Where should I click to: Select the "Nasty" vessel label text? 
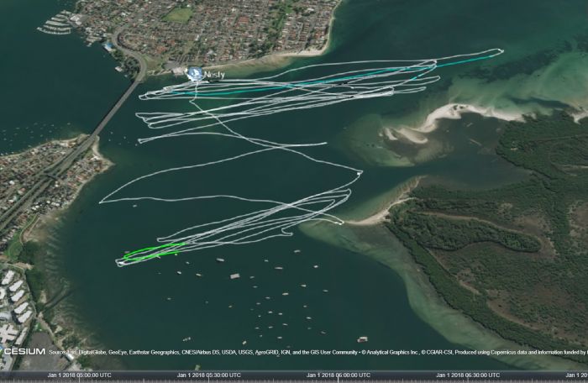215,75
